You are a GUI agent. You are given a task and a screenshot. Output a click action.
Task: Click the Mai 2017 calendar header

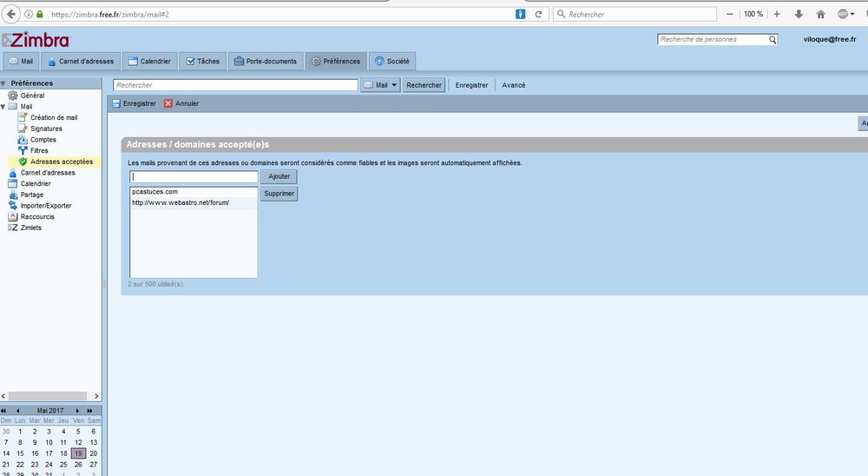pyautogui.click(x=49, y=411)
